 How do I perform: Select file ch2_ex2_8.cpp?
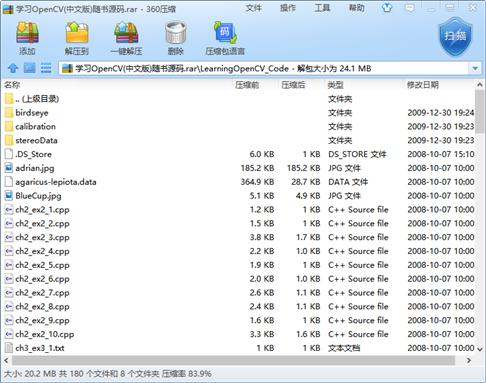pos(42,307)
